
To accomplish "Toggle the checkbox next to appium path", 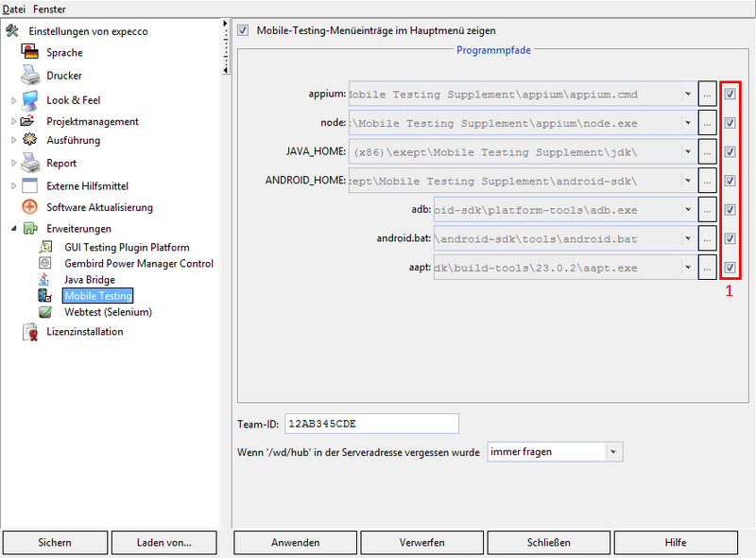I will (x=729, y=94).
